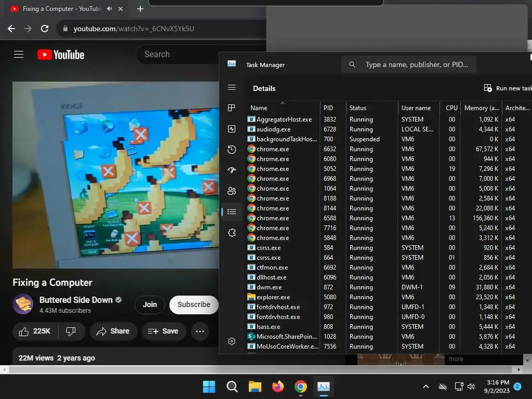Select fontdrvhost.exe with PID 972

coord(389,307)
